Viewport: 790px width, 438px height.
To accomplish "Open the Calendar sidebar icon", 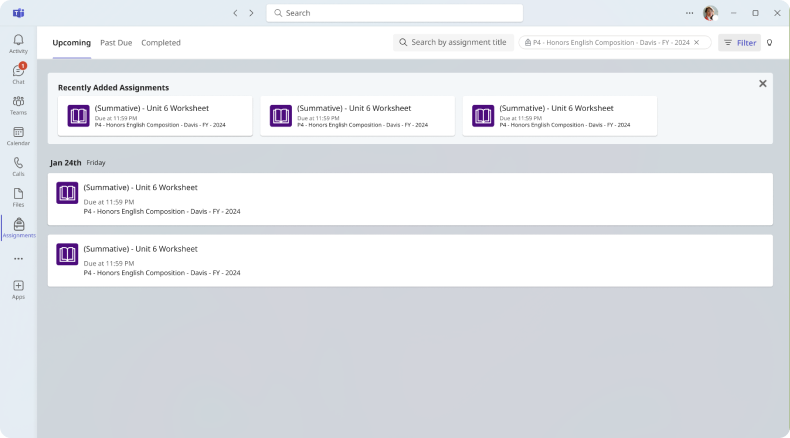I will coord(18,133).
